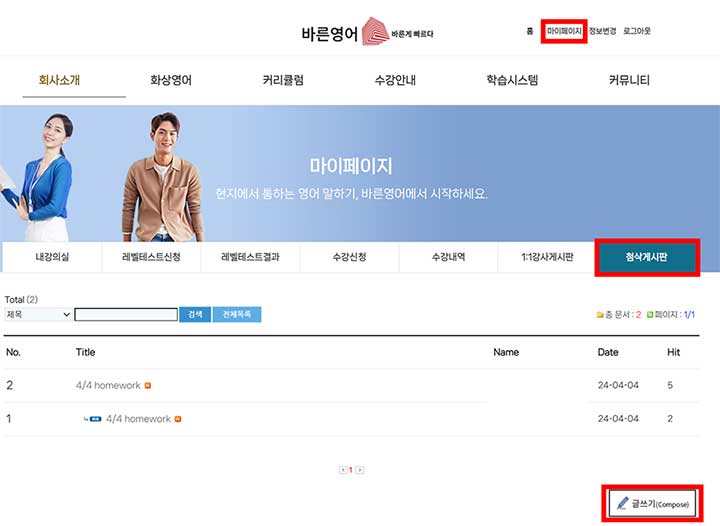Click the reply badge icon on row 1
The height and width of the screenshot is (526, 720).
click(x=95, y=419)
